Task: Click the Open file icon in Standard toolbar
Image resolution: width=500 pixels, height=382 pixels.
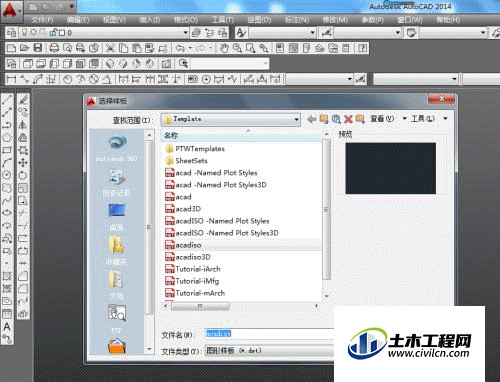Action: [x=24, y=48]
